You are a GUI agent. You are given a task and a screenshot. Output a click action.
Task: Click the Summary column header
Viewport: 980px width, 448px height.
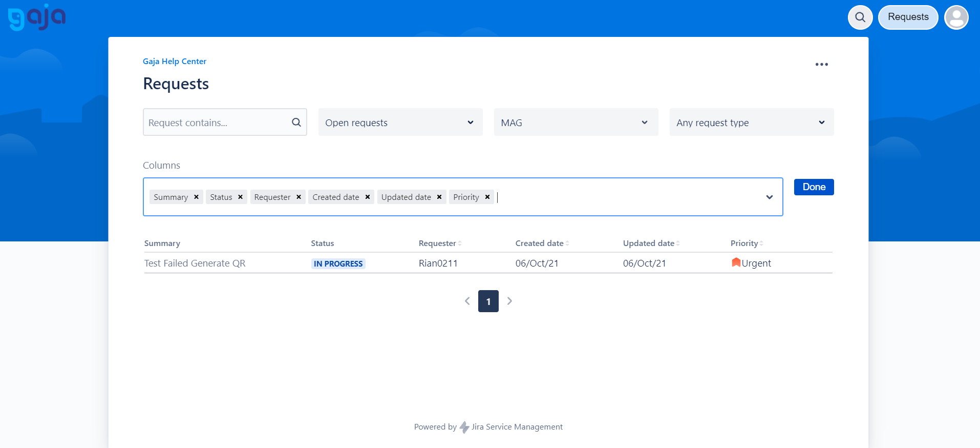(162, 243)
